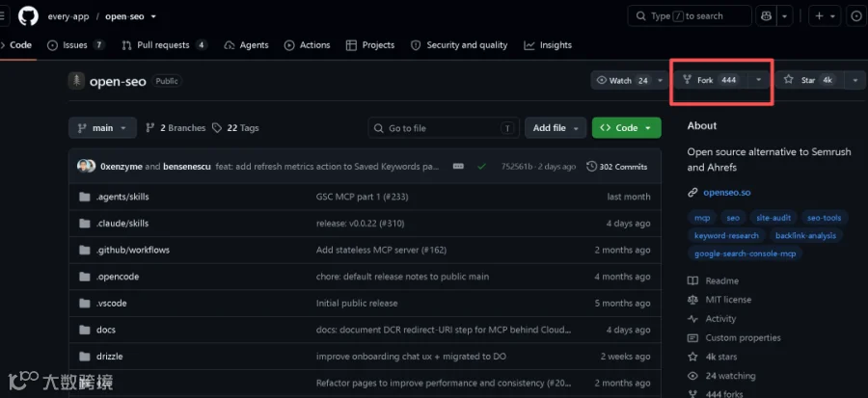Switch to the Code tab
This screenshot has height=398, width=868.
pyautogui.click(x=16, y=45)
